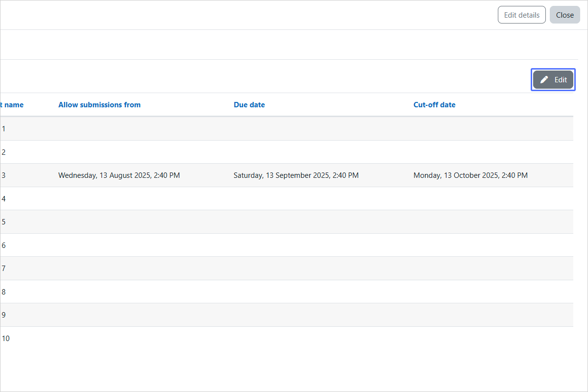
Task: Click row number 4 text
Action: click(x=3, y=199)
